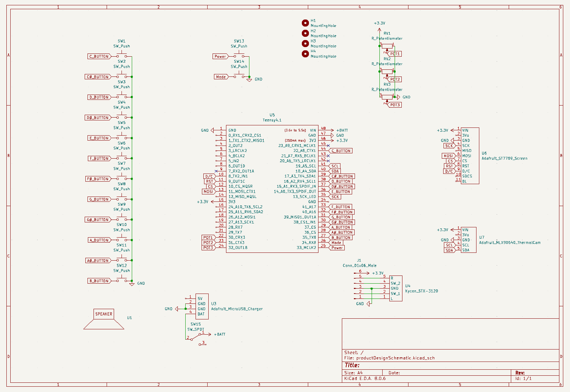Click the Adafruit_MLX90640_ThermalCam label
Image resolution: width=570 pixels, height=392 pixels.
[x=509, y=243]
